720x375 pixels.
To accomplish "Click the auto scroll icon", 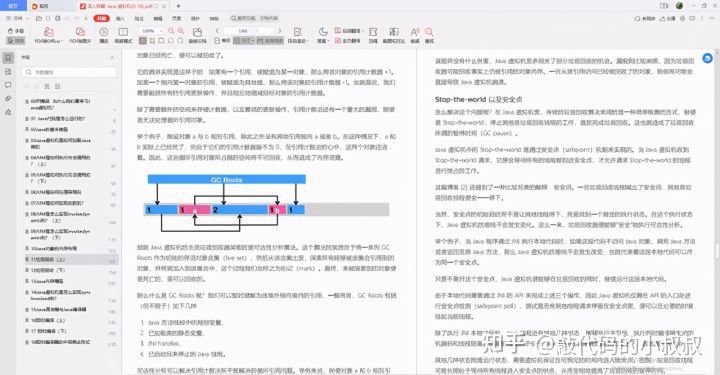I will 298,32.
